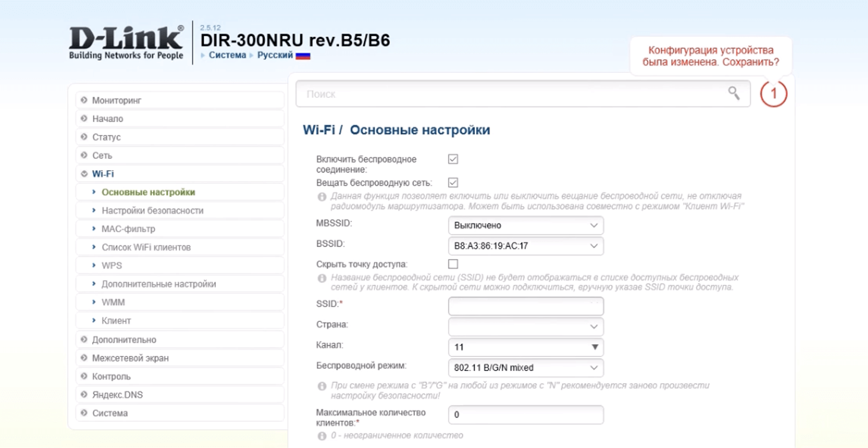Expand the Беспроводной режим dropdown

(525, 368)
